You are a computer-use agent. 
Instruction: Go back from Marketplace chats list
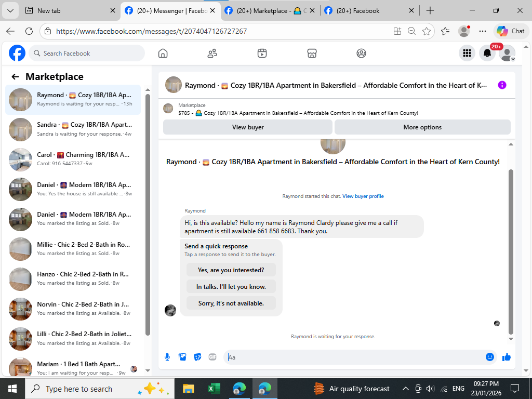point(15,77)
